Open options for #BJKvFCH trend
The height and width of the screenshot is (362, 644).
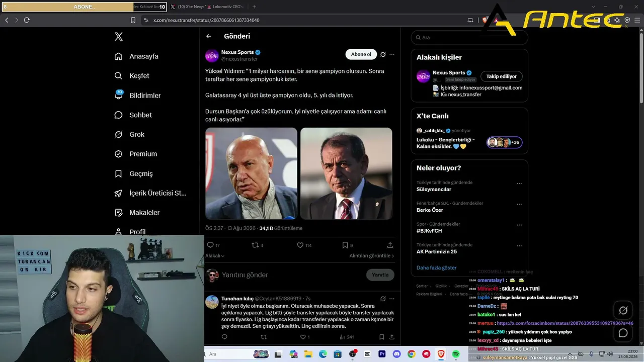[519, 225]
